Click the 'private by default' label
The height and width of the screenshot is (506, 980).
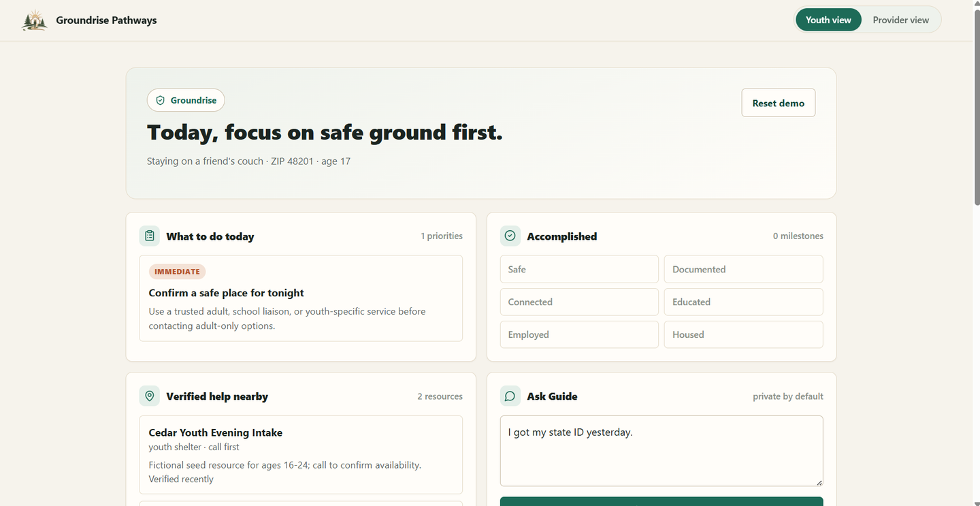788,396
